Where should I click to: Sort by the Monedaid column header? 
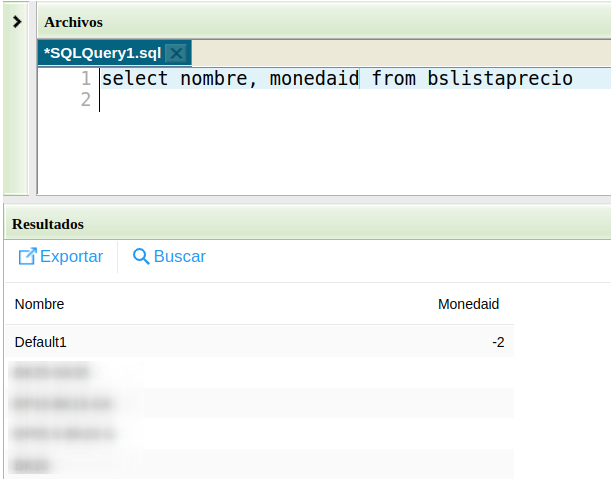click(x=468, y=304)
